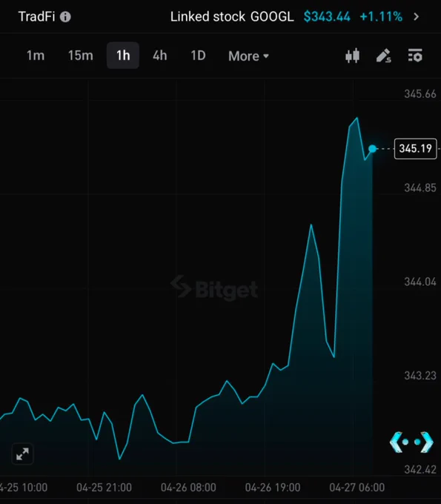Select the 4h timeframe
This screenshot has width=441, height=504.
coord(160,56)
